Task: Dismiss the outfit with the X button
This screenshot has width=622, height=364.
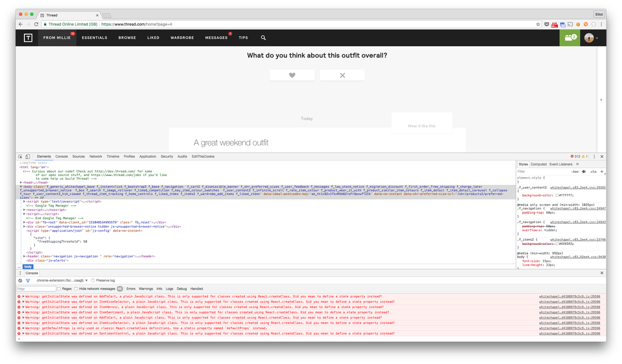Action: point(342,75)
